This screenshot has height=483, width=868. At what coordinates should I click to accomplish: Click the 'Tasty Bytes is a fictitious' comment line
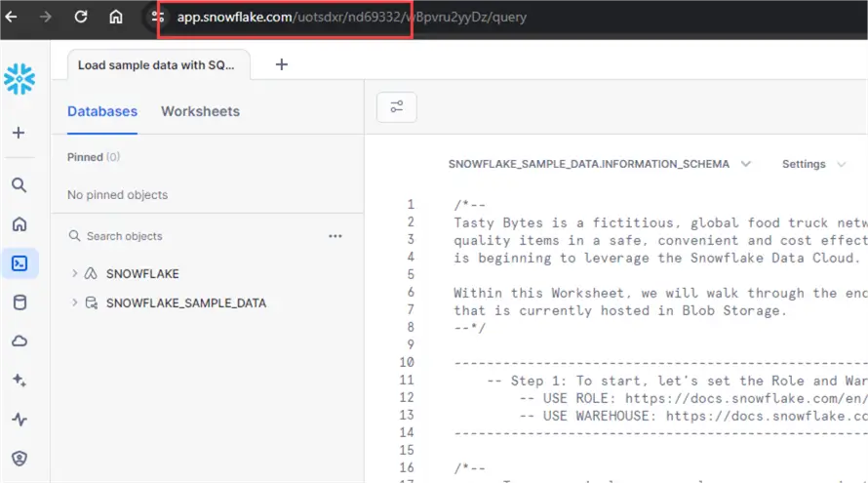coord(660,222)
